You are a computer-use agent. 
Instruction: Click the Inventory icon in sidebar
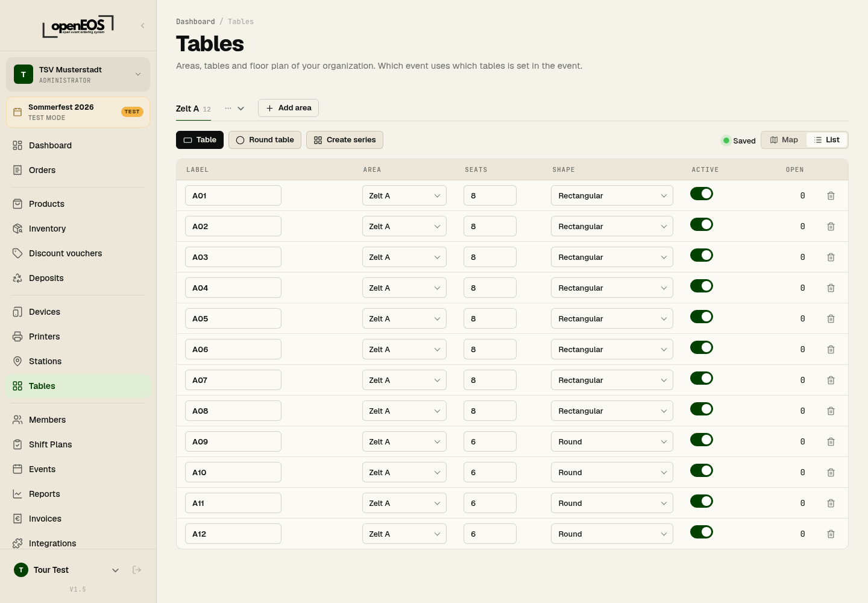17,229
